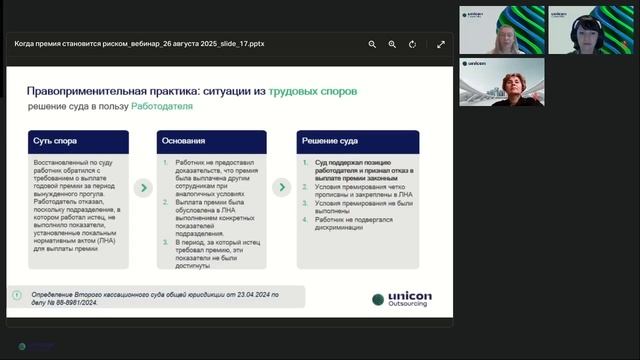Click item 'В период, за который истец требовал премию'
Viewport: 640px width, 360px height.
point(218,254)
